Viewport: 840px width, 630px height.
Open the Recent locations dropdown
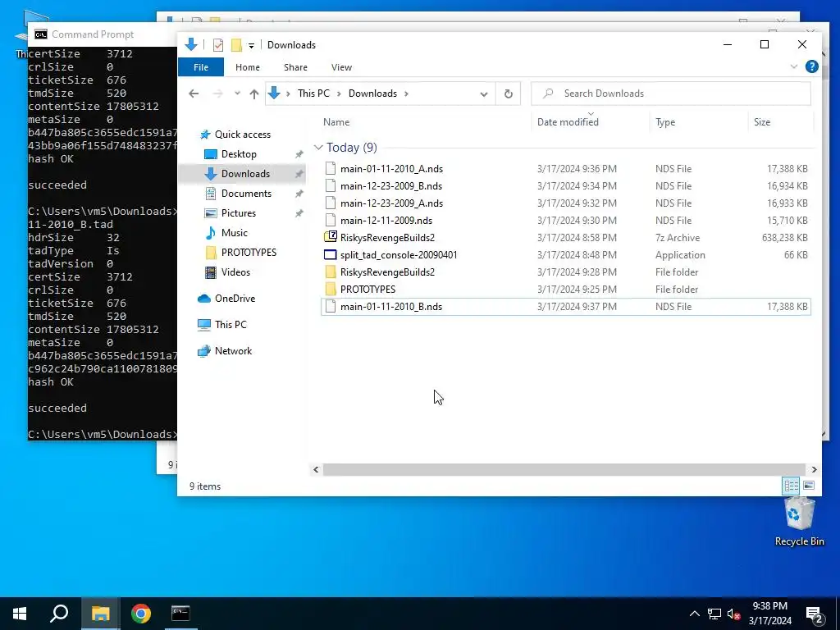click(237, 94)
